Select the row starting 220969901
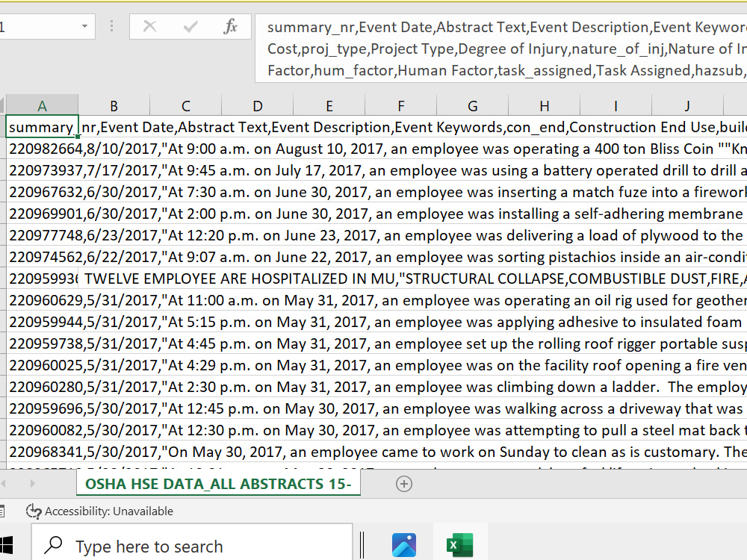Screen dimensions: 747x560 click(376, 214)
